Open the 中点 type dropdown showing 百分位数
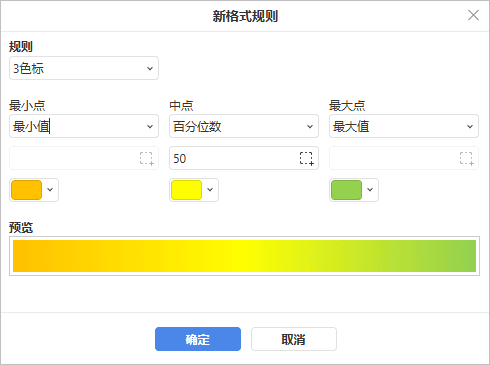490x365 pixels. tap(244, 126)
